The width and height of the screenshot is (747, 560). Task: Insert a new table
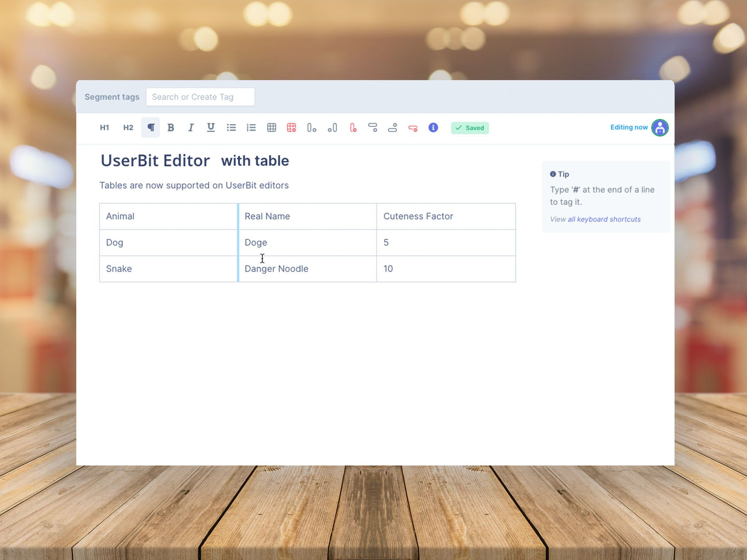tap(272, 128)
